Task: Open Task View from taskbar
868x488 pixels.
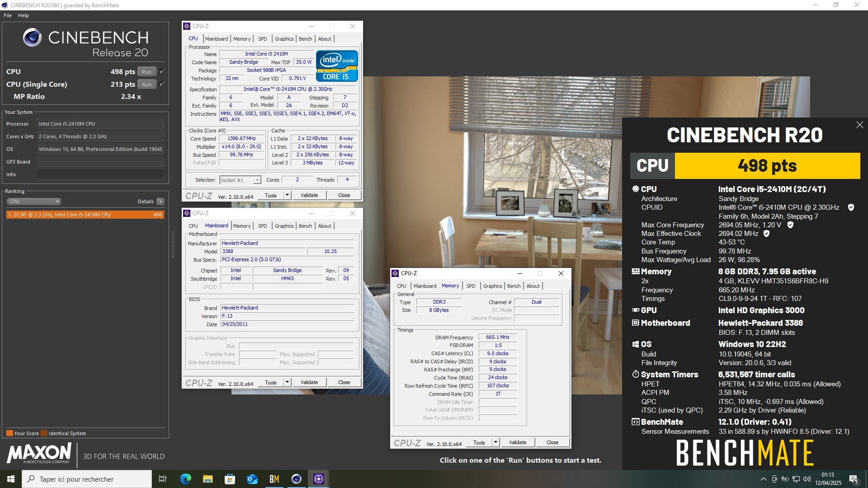Action: click(163, 479)
